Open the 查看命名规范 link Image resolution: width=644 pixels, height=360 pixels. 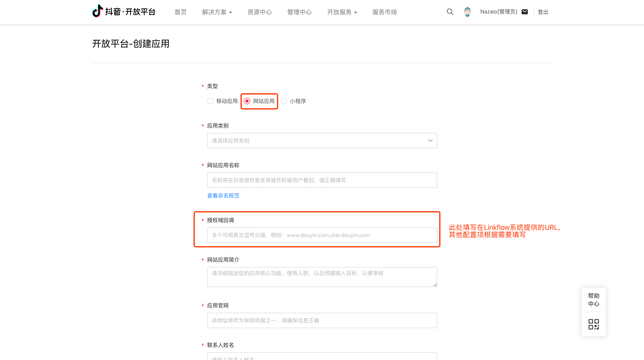coord(223,196)
